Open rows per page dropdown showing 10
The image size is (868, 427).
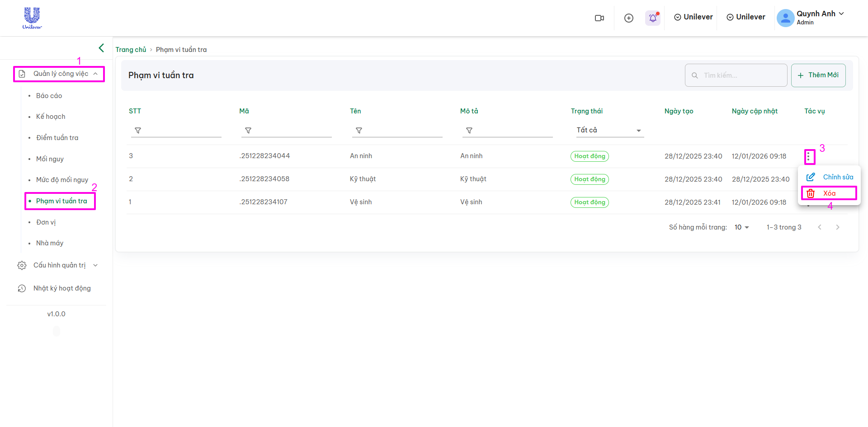tap(741, 227)
